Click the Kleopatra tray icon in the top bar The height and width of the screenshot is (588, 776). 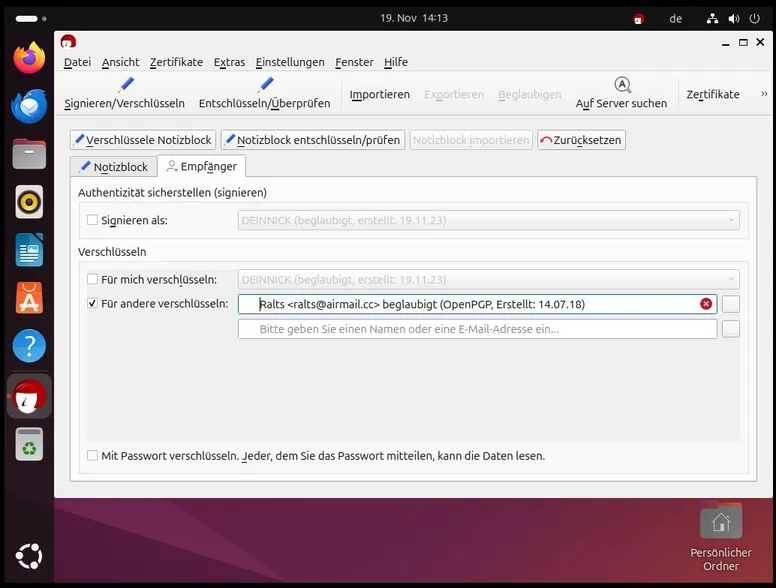639,19
